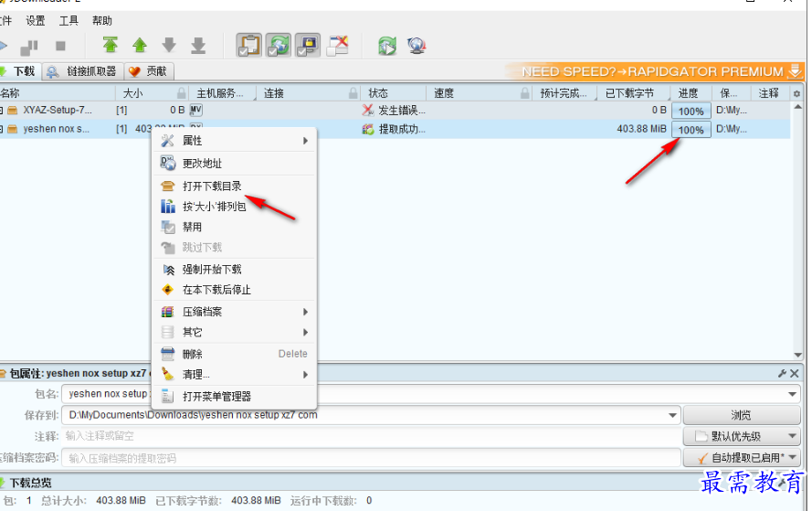This screenshot has width=812, height=511.
Task: Expand the XYAZ-Setup-7 package row
Action: coord(2,110)
